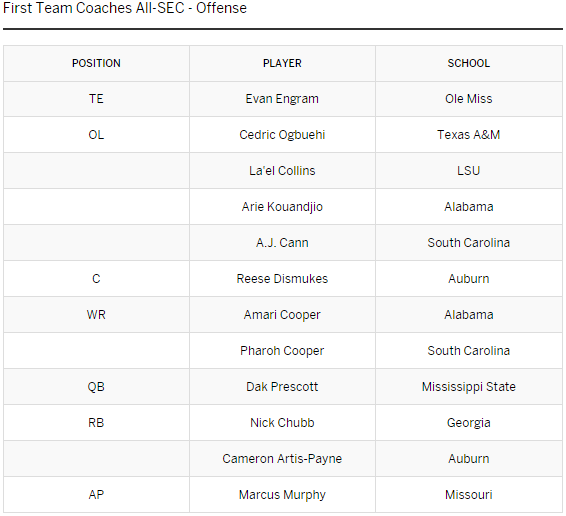
Task: Select the Cedric Ogbuehi cell
Action: 282,135
